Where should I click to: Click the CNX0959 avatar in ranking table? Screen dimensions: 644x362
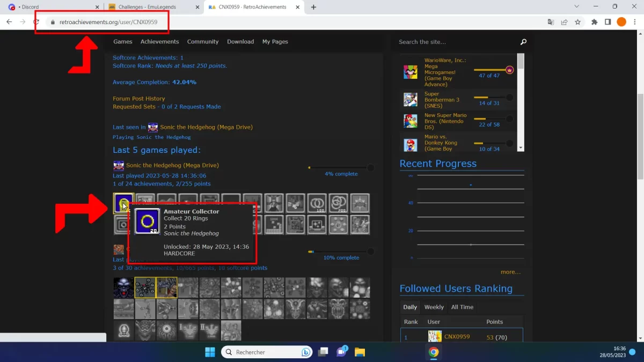click(x=435, y=337)
